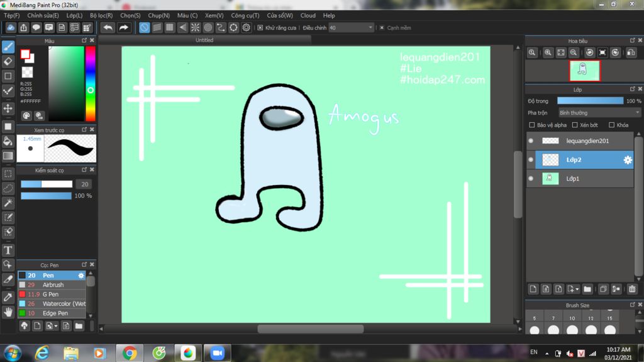Undock the Màu color panel
Screen dimensions: 644x362
click(x=84, y=40)
